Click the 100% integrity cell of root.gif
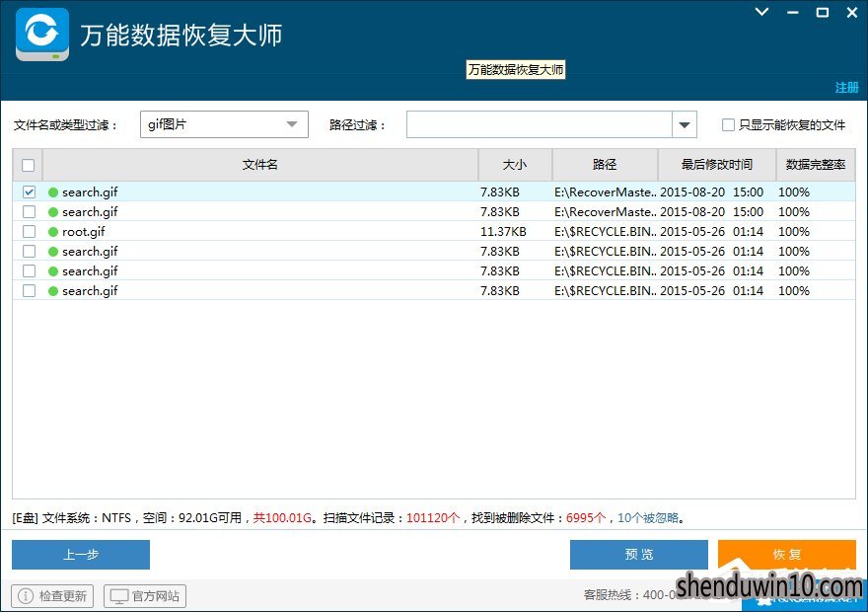868x612 pixels. 794,232
